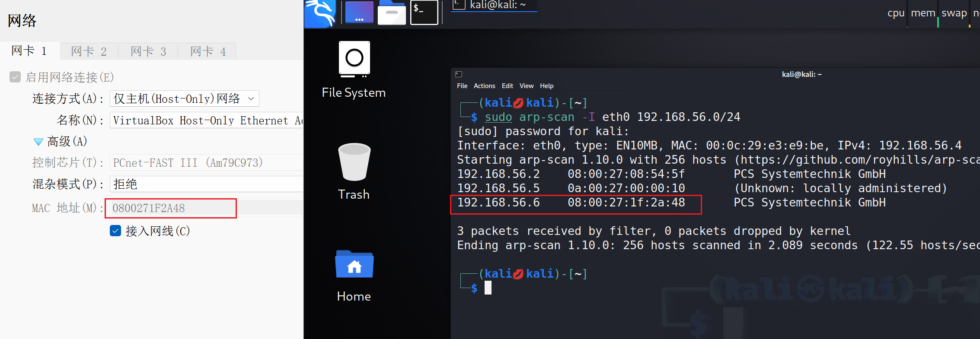The width and height of the screenshot is (980, 339).
Task: Open the Trash desktop icon
Action: (x=354, y=171)
